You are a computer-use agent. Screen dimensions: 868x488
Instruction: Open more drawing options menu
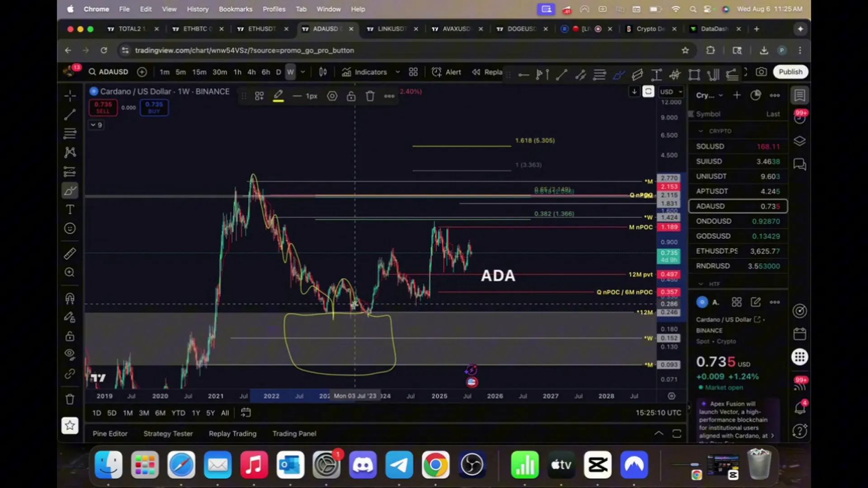click(x=389, y=96)
